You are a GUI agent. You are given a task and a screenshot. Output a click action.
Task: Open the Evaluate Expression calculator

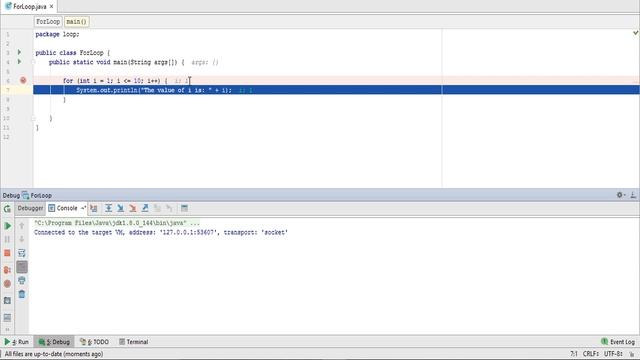point(184,209)
